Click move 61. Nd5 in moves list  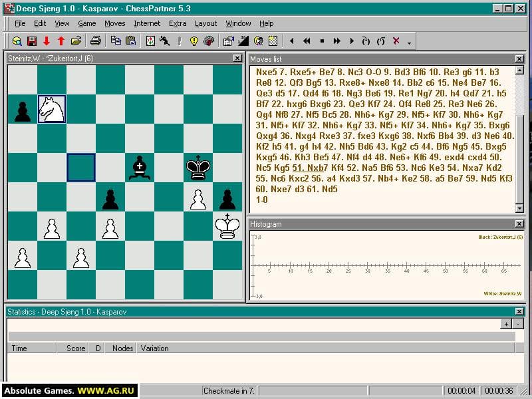click(321, 189)
